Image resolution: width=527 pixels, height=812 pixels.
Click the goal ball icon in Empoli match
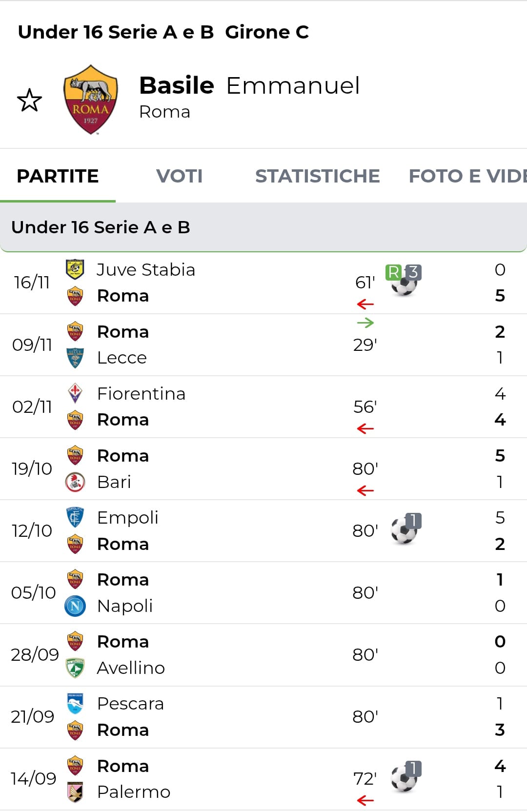coord(404,530)
